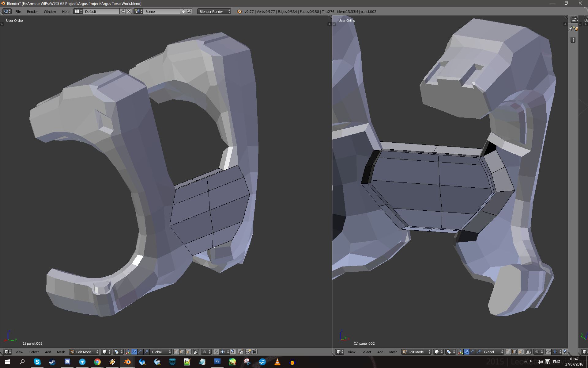Toggle limit selection to visible in left viewport
The height and width of the screenshot is (368, 588).
pyautogui.click(x=196, y=352)
